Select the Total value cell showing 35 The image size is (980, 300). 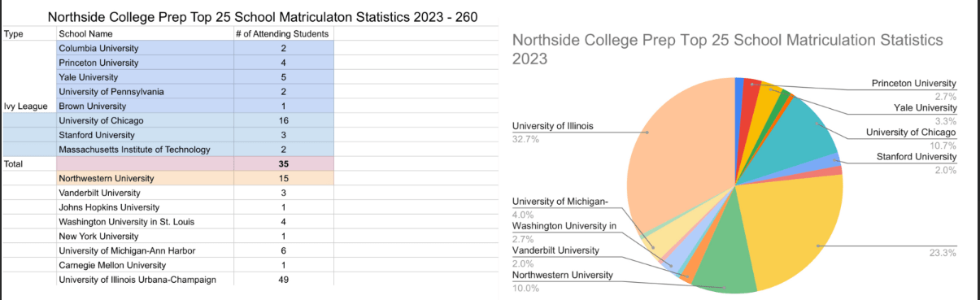tap(284, 163)
